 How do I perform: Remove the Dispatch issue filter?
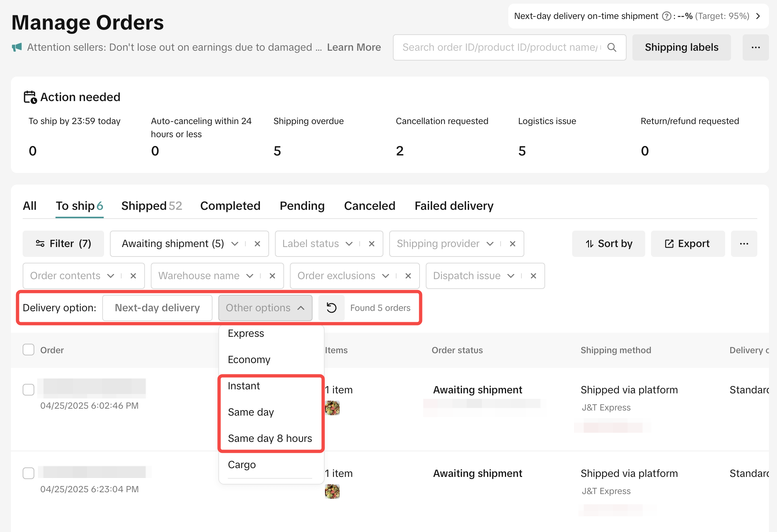point(533,276)
